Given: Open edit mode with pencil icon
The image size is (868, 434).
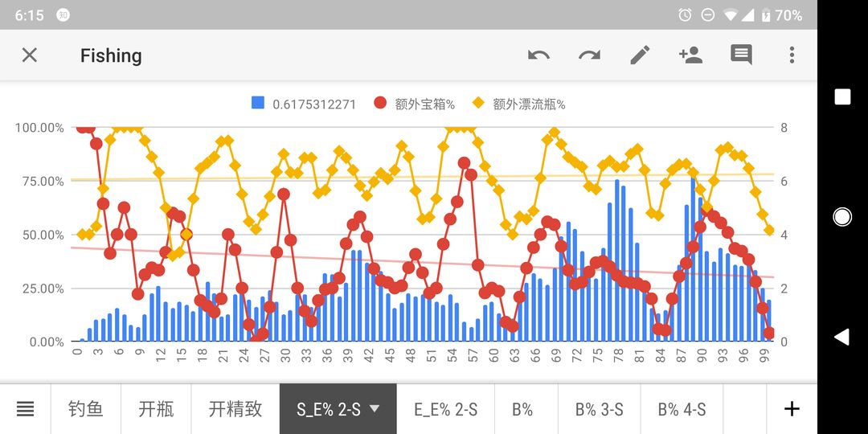Looking at the screenshot, I should tap(640, 55).
